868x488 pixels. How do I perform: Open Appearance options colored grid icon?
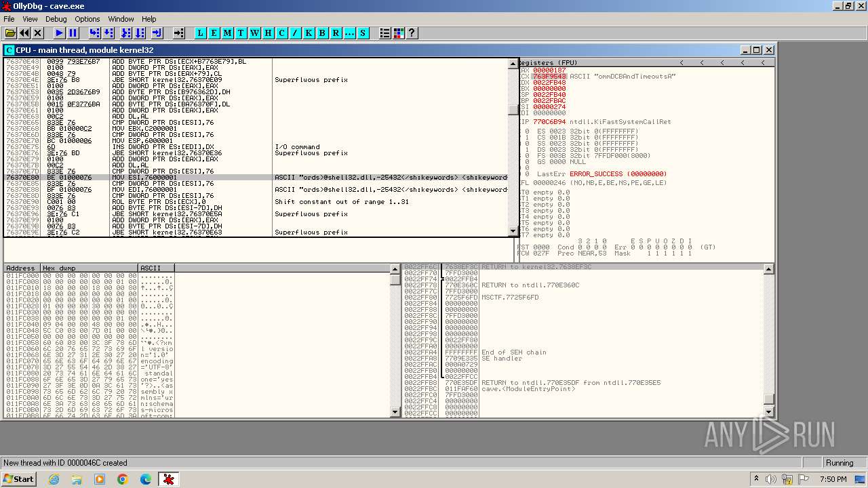tap(398, 33)
